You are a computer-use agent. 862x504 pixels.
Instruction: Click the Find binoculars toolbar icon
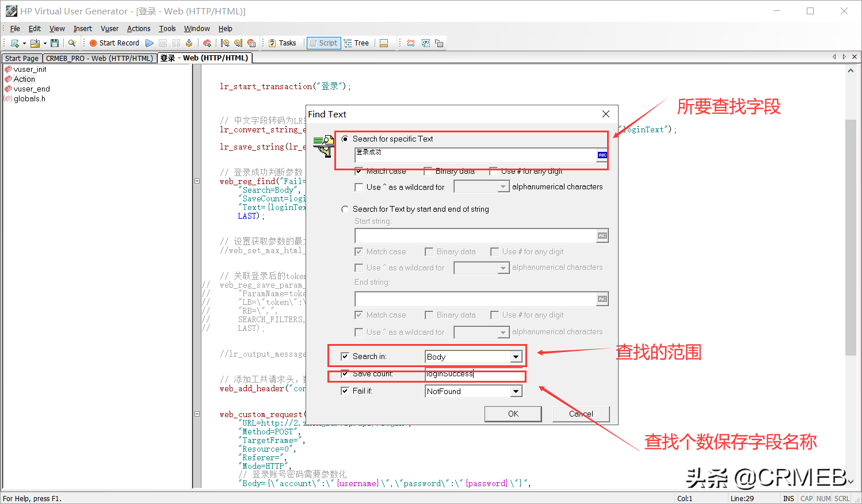pyautogui.click(x=72, y=43)
